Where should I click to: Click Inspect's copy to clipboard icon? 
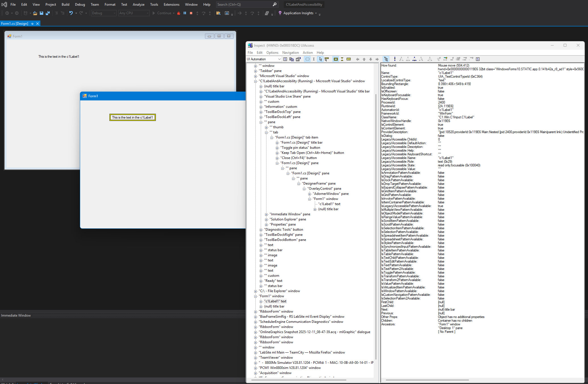point(291,59)
